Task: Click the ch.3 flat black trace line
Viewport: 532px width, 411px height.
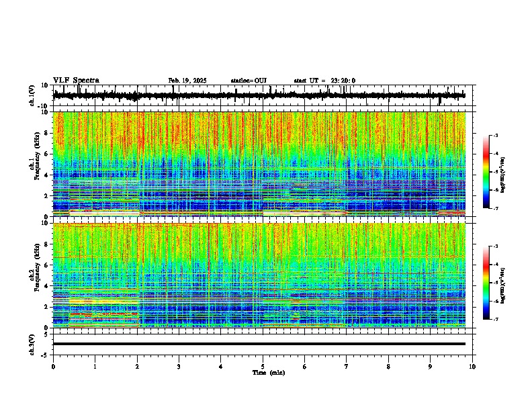Action: tap(259, 344)
